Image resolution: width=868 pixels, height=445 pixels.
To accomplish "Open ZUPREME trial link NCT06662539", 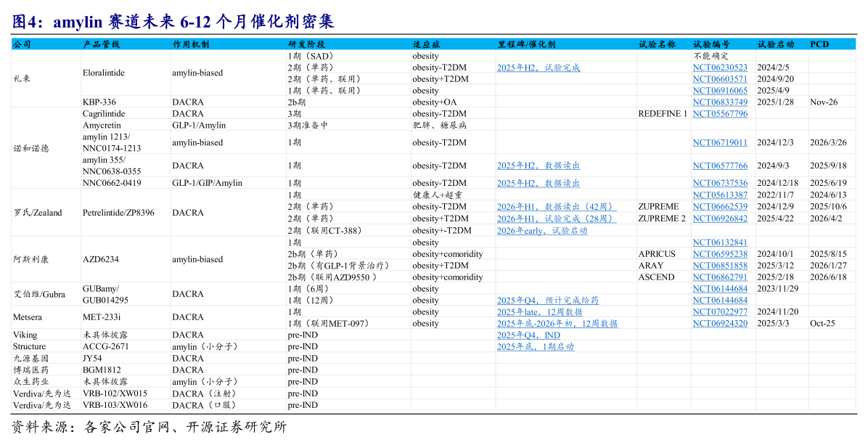I will (x=720, y=207).
